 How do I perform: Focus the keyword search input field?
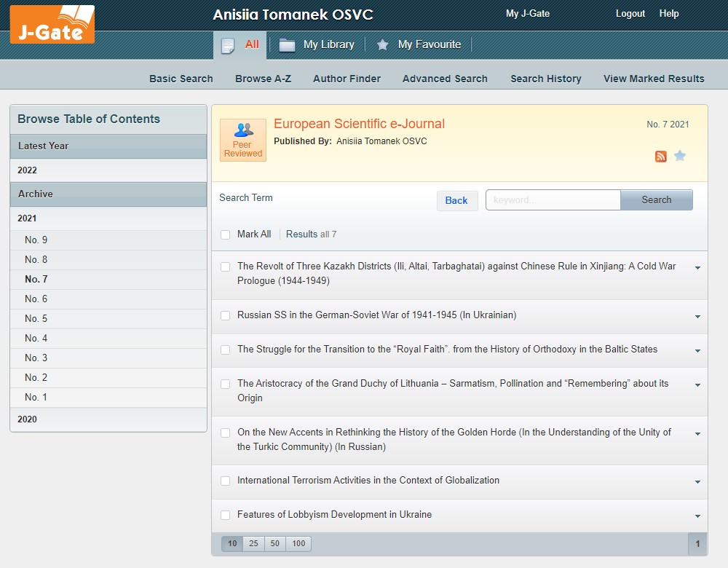coord(553,200)
